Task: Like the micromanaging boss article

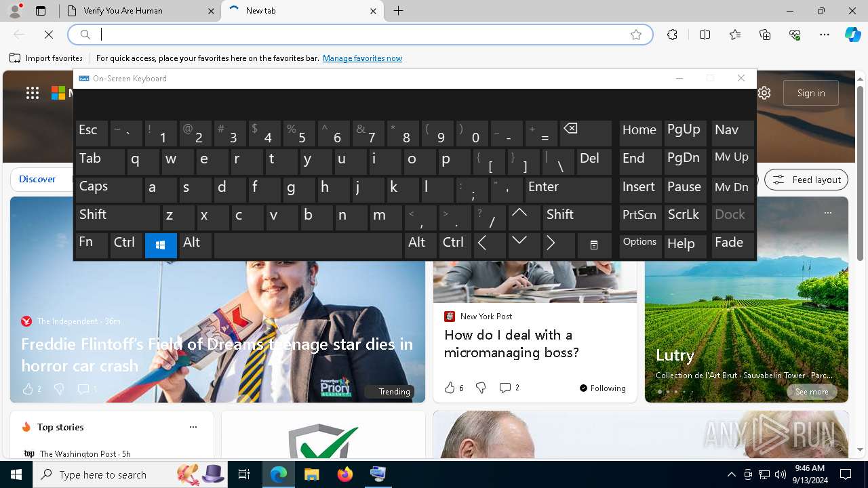Action: pos(450,388)
